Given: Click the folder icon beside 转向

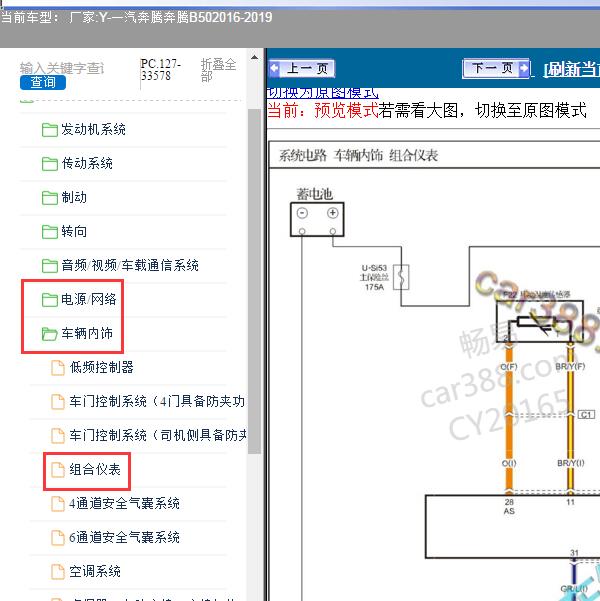Looking at the screenshot, I should pos(49,232).
